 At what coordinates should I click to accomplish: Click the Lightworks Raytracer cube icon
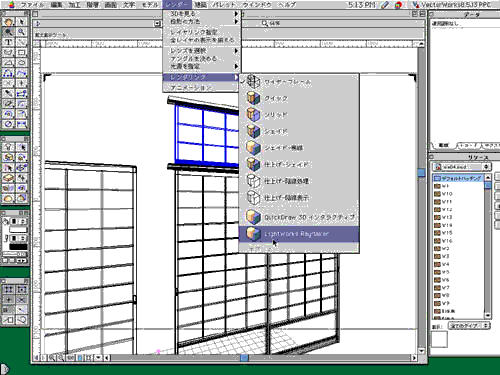point(253,234)
